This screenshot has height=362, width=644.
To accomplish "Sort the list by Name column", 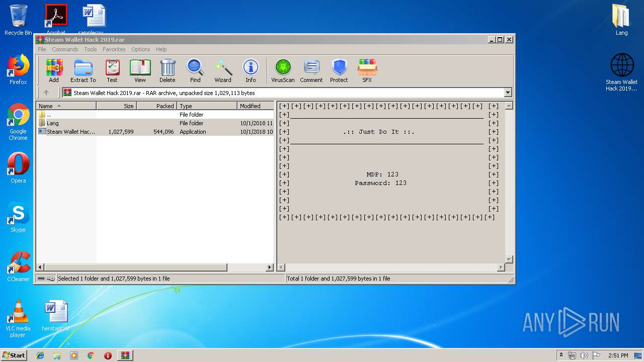I will pyautogui.click(x=66, y=106).
